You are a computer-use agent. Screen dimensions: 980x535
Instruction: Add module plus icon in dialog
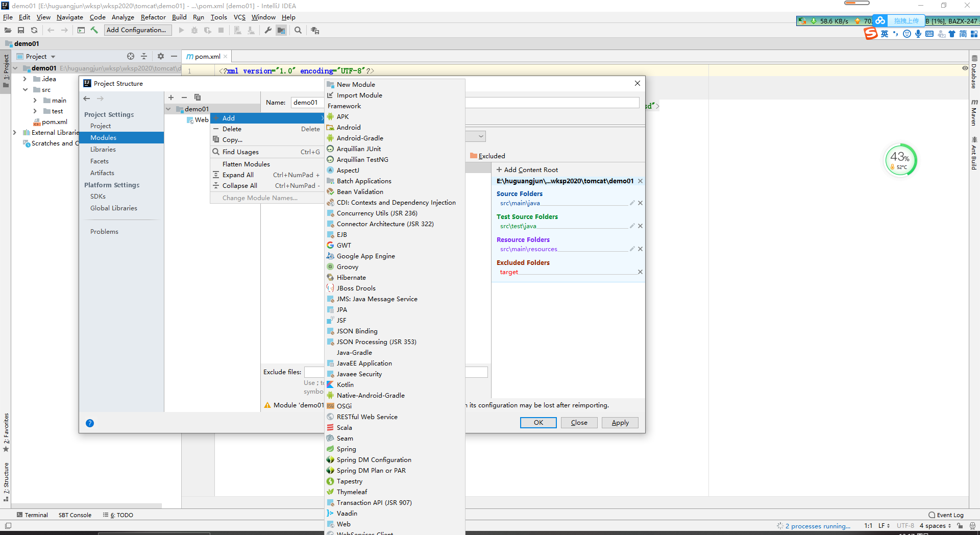click(x=171, y=98)
